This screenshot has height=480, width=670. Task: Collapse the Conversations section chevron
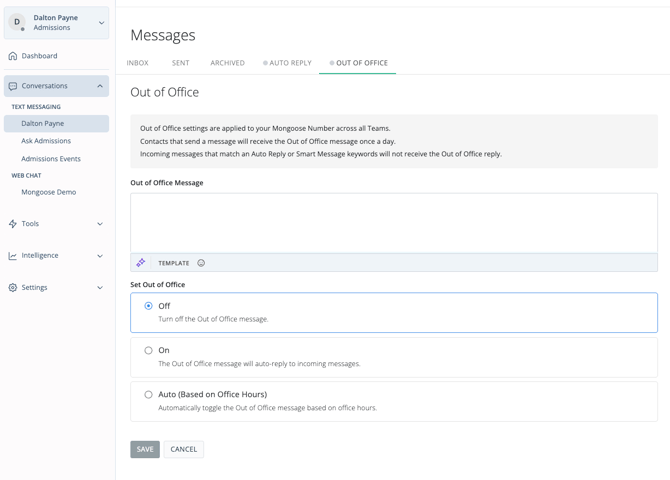100,86
